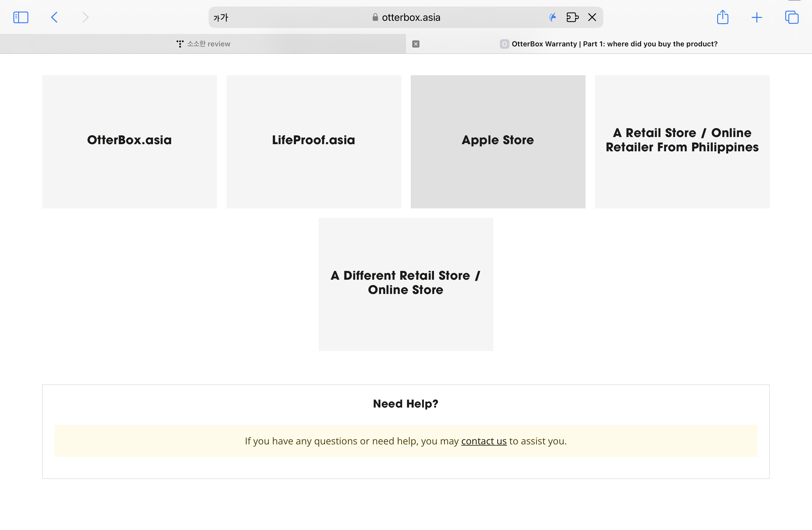Close the OtterBox Warranty tab

[x=416, y=44]
